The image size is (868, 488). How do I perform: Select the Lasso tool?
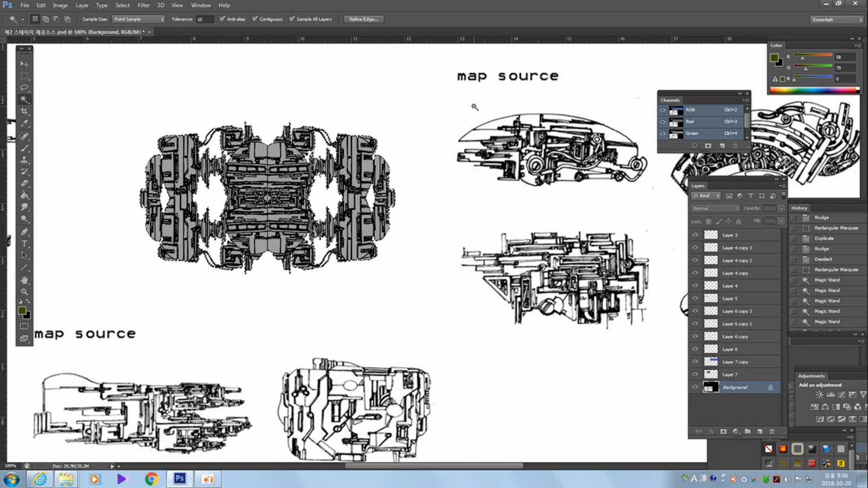click(x=24, y=88)
